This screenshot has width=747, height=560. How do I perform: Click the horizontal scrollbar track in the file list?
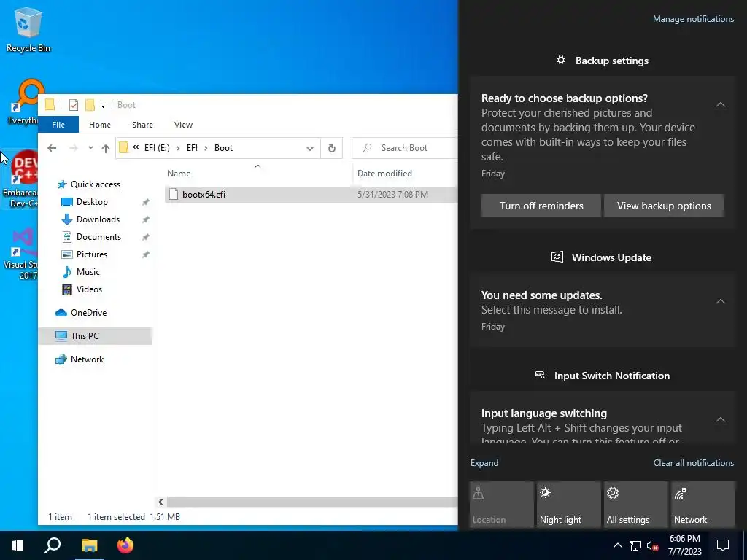(x=312, y=502)
